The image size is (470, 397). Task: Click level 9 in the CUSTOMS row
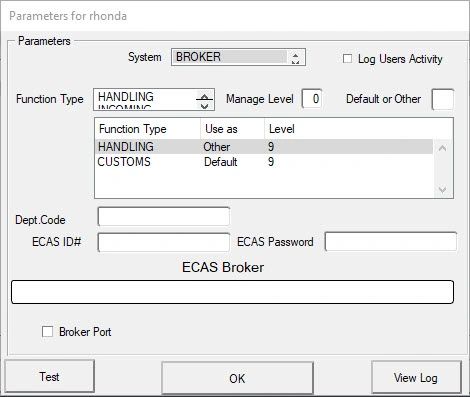[x=271, y=162]
